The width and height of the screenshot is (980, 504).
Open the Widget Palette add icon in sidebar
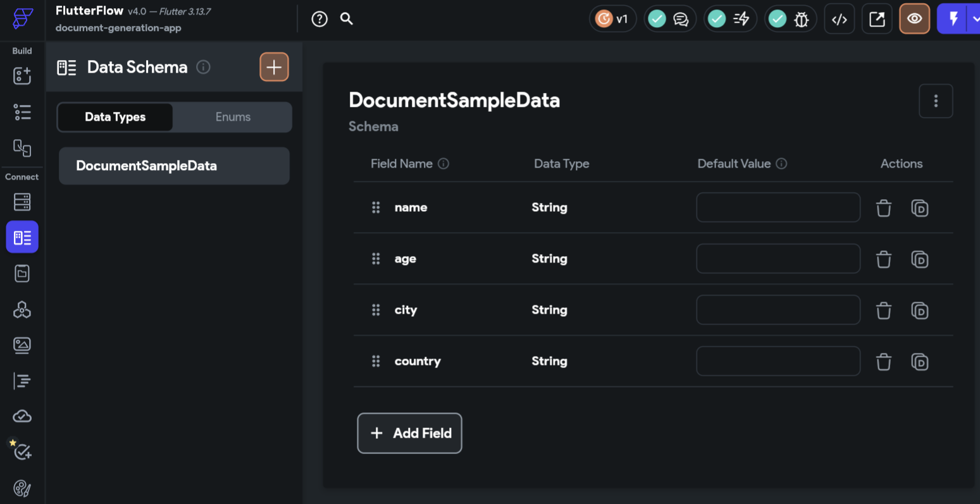click(x=22, y=76)
